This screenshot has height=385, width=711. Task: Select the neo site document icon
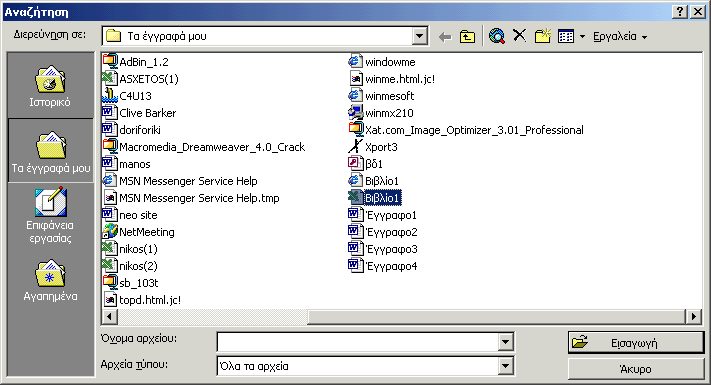coord(110,214)
